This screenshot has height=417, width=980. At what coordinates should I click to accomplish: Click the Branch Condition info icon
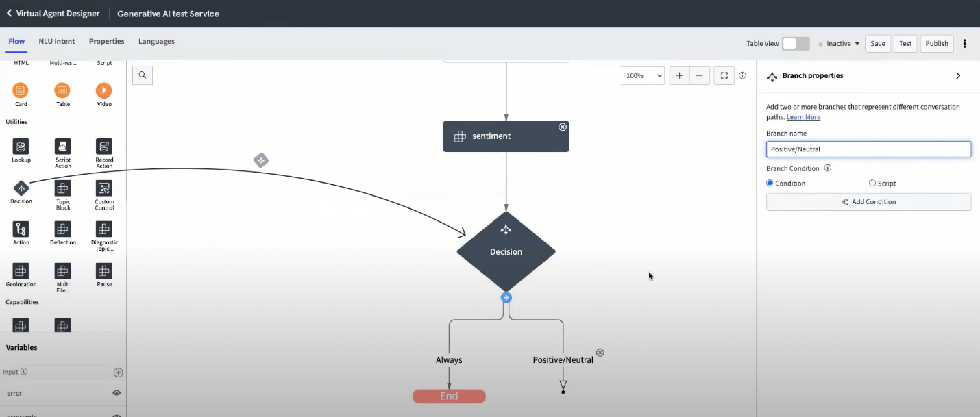[x=827, y=168]
